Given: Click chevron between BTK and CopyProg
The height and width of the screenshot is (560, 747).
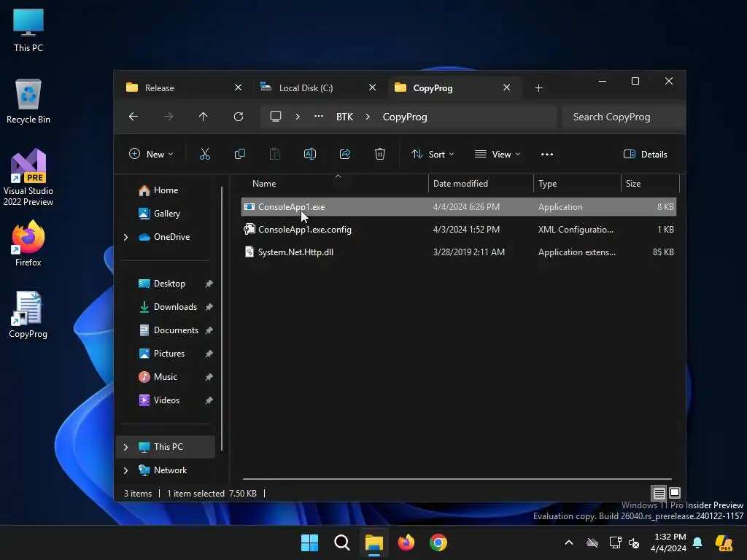Looking at the screenshot, I should [x=368, y=117].
